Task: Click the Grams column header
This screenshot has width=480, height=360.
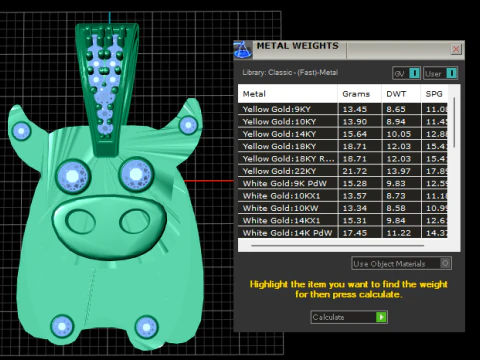Action: (x=359, y=94)
